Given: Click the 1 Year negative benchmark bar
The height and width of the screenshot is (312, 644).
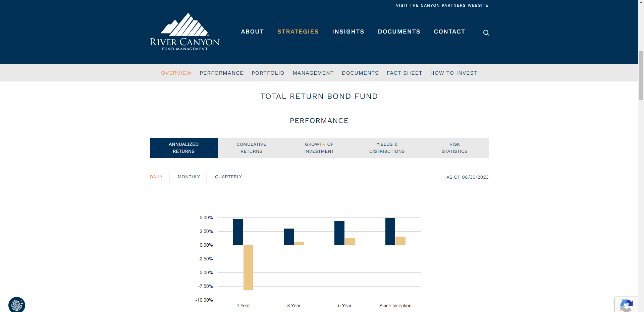Looking at the screenshot, I should coord(248,267).
